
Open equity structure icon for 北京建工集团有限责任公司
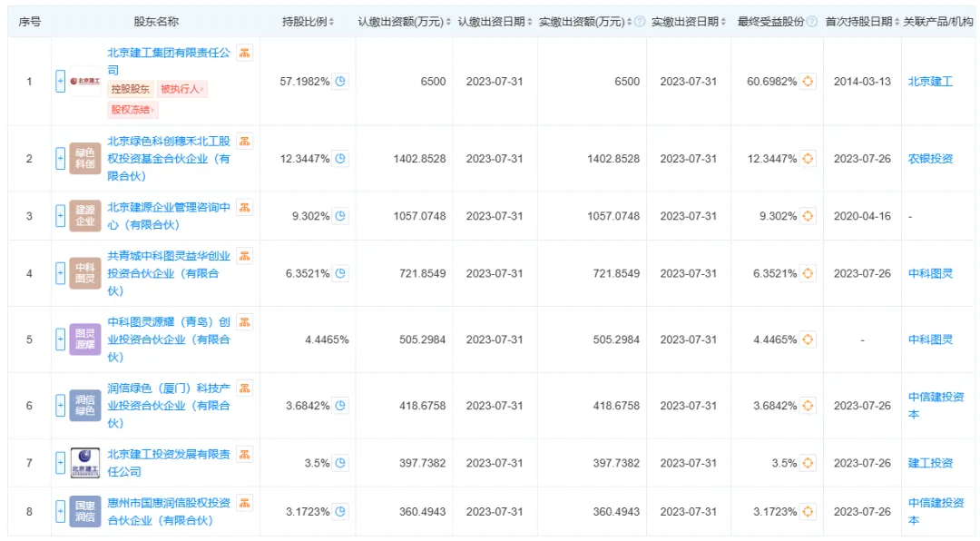pyautogui.click(x=244, y=54)
